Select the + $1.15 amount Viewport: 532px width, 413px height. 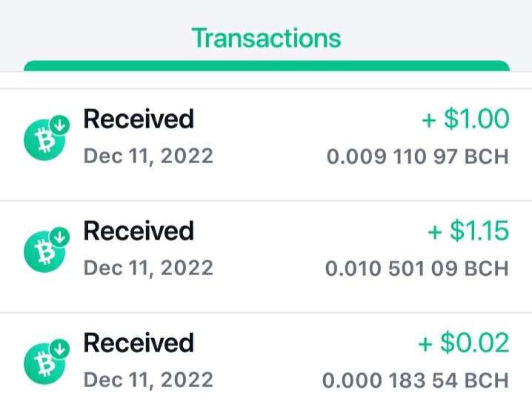click(468, 231)
